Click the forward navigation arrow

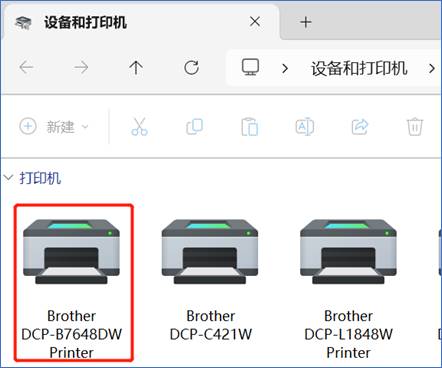pyautogui.click(x=81, y=67)
